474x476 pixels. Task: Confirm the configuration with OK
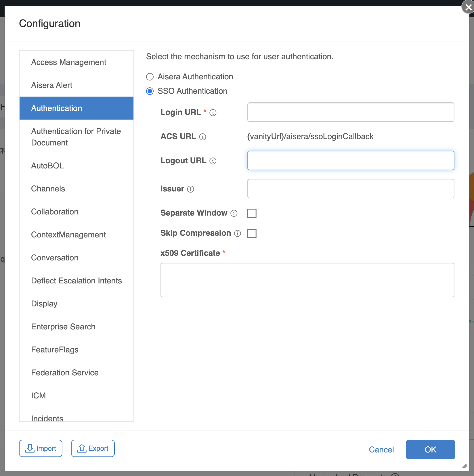[x=430, y=450]
